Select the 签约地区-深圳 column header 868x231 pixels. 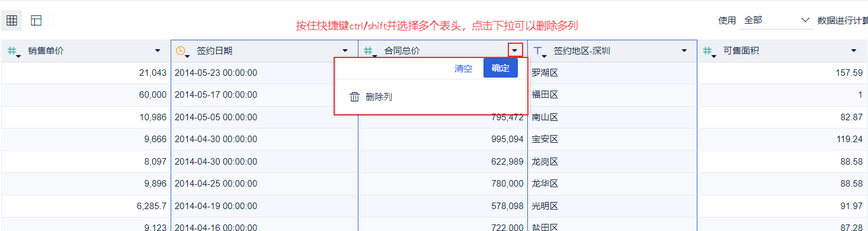pyautogui.click(x=612, y=51)
